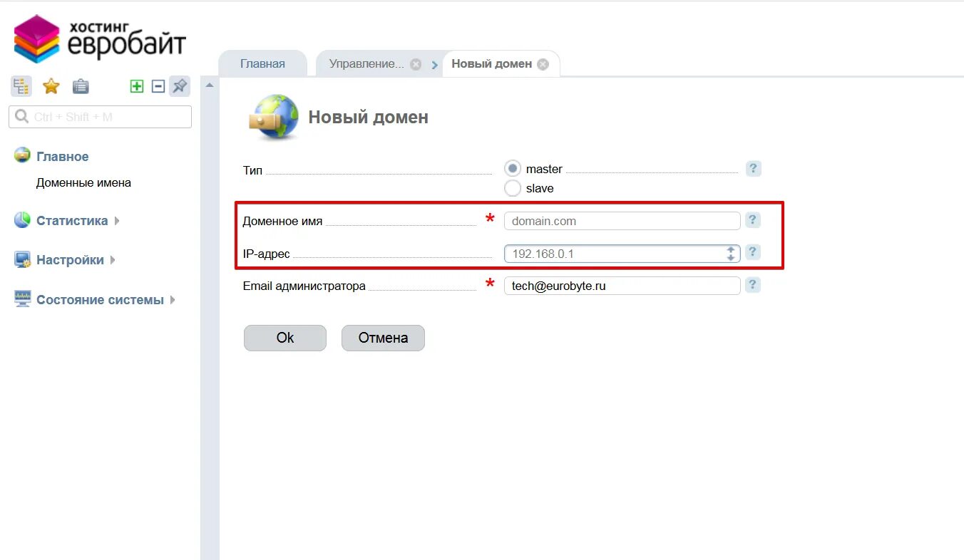Open help hint for Тип field
Viewport: 964px width, 560px height.
(x=754, y=169)
